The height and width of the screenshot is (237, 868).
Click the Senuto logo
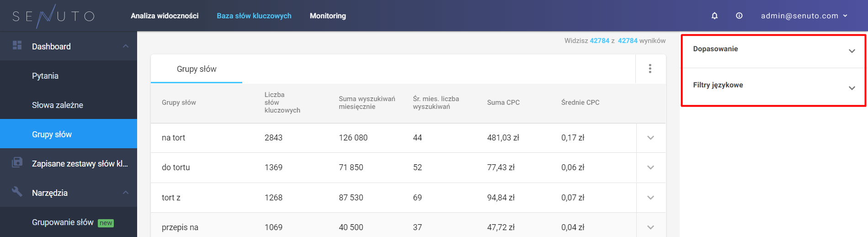pos(53,16)
